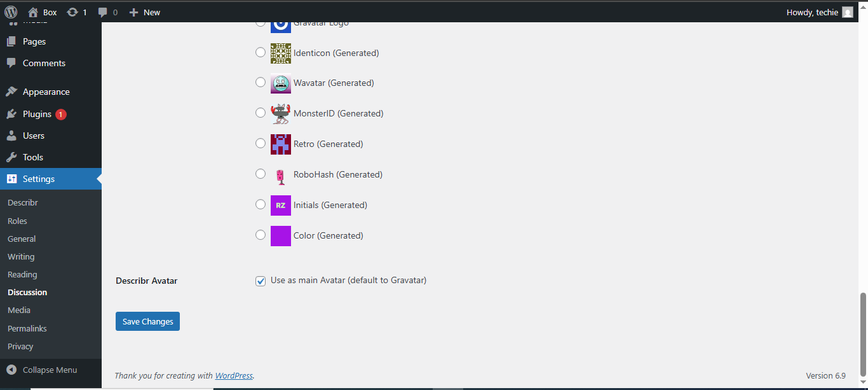Click the page vertical scrollbar thumb
This screenshot has width=868, height=390.
(x=863, y=334)
